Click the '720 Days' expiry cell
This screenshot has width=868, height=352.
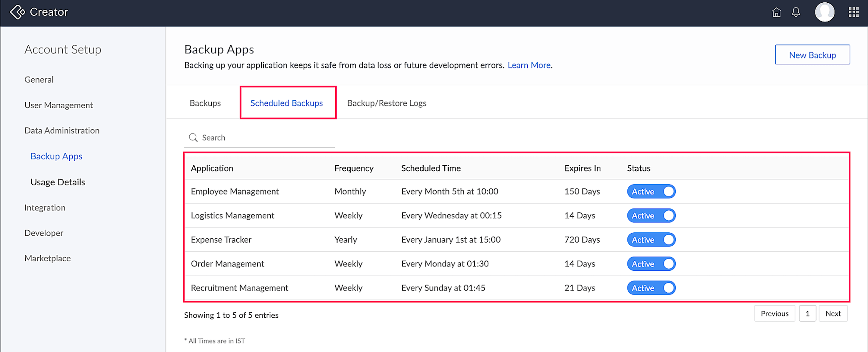tap(582, 240)
